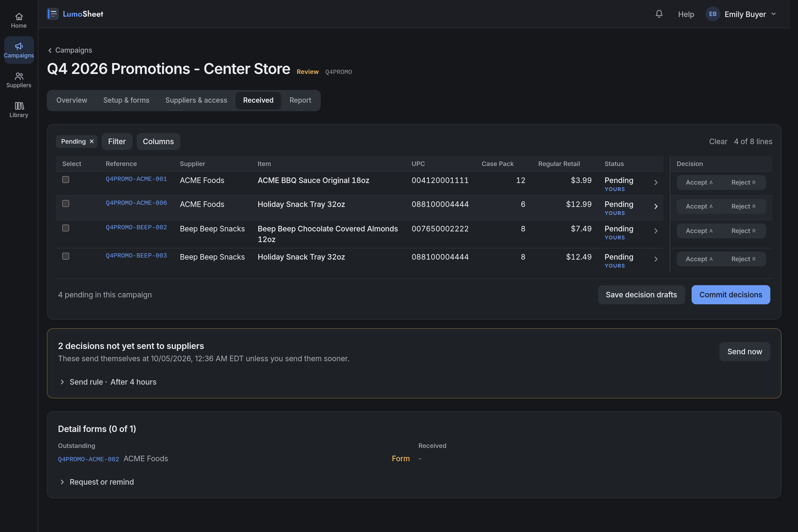Click Commit decisions button
The width and height of the screenshot is (798, 532).
730,295
